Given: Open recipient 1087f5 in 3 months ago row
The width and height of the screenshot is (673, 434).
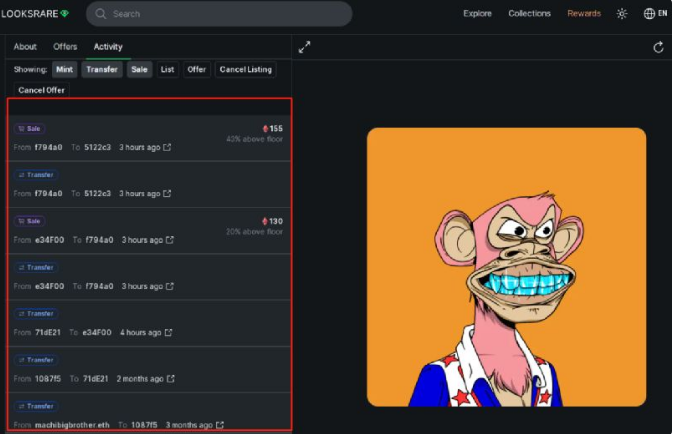Looking at the screenshot, I should pyautogui.click(x=144, y=425).
